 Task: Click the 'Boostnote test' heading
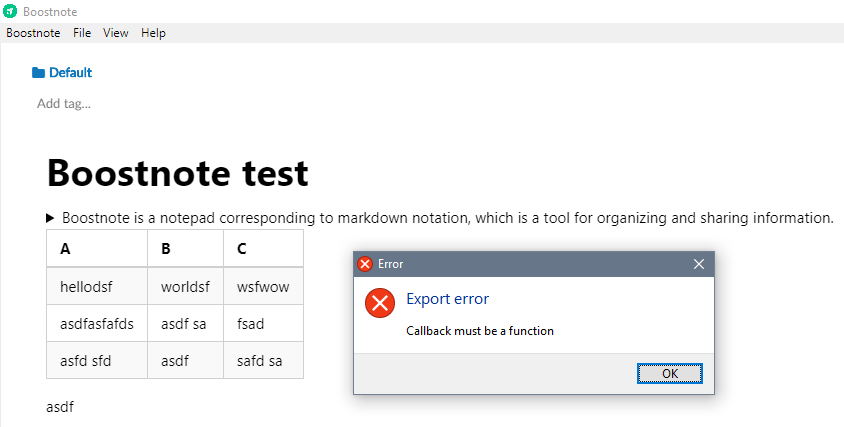[178, 173]
